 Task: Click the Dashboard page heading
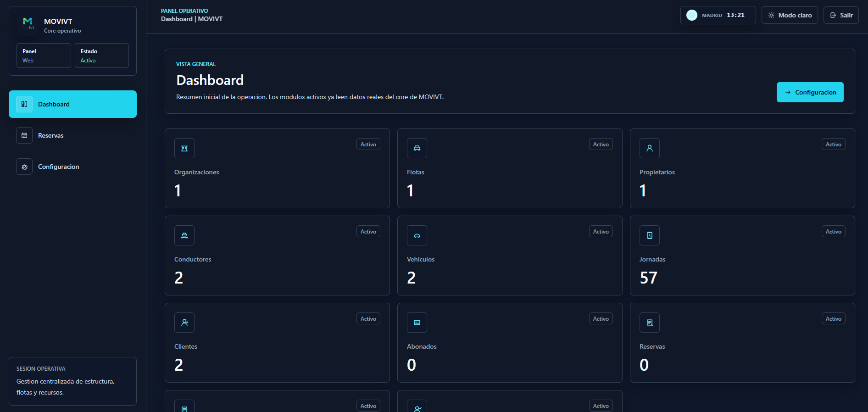click(210, 80)
